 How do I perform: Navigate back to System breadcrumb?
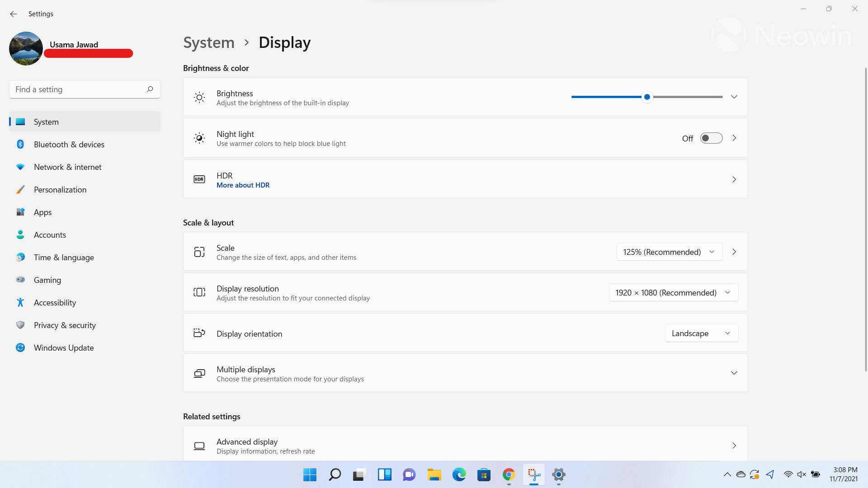[208, 42]
